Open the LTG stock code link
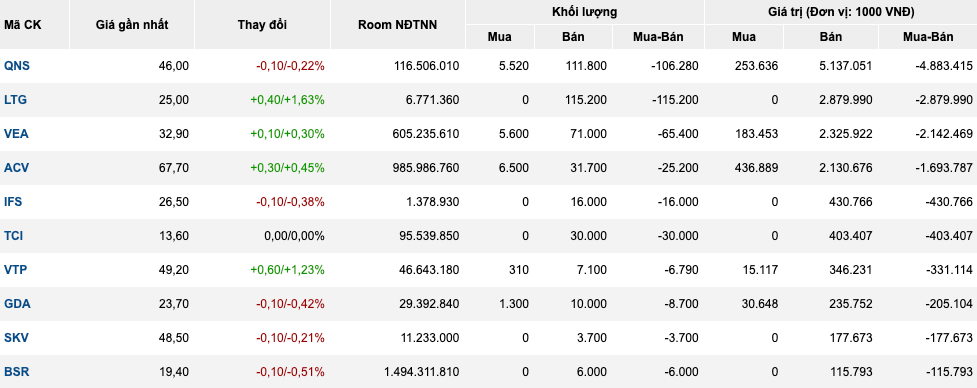Screen dimensions: 977x388 16,100
